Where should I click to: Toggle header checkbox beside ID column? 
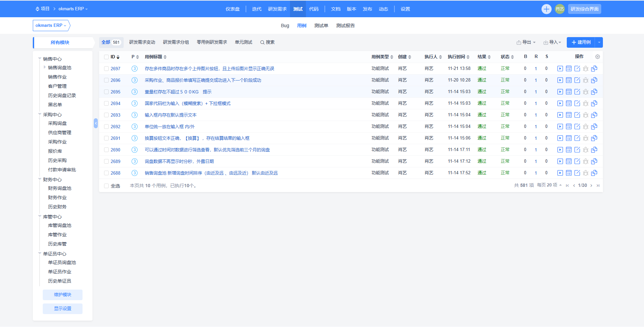(x=106, y=57)
